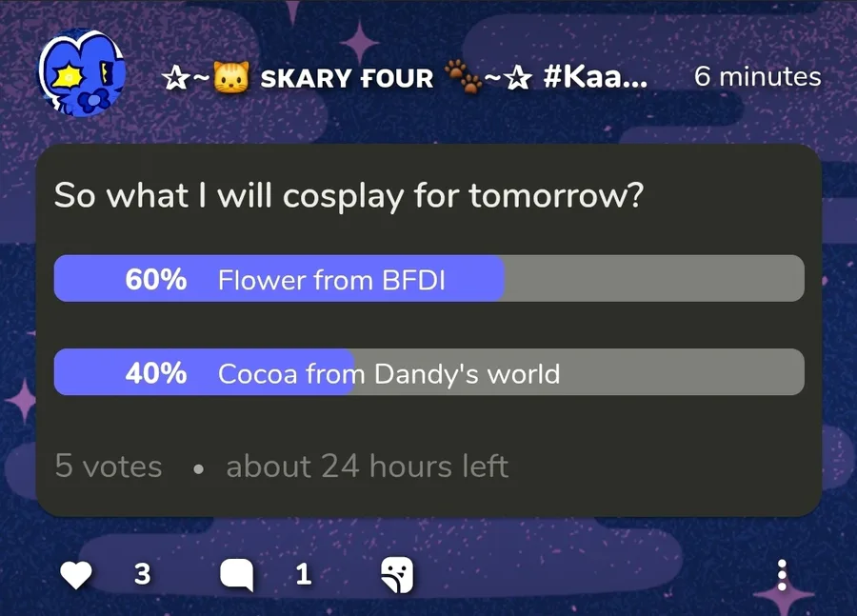Vote for "Flower from BFDI" option

point(428,279)
